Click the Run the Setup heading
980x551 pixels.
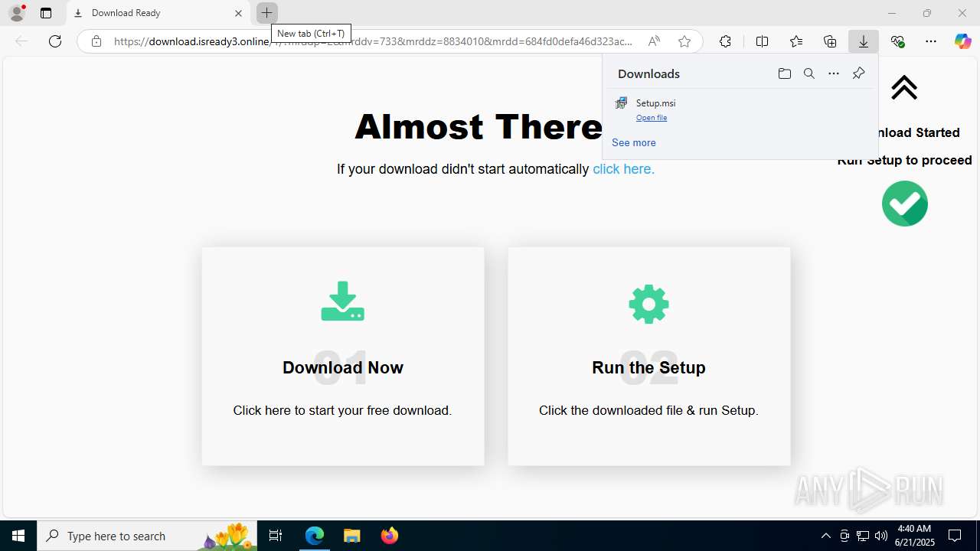coord(648,367)
